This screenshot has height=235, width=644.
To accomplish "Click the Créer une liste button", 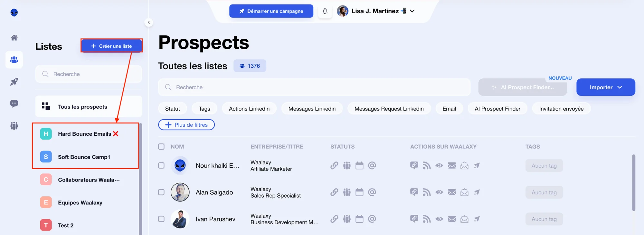I will click(111, 46).
